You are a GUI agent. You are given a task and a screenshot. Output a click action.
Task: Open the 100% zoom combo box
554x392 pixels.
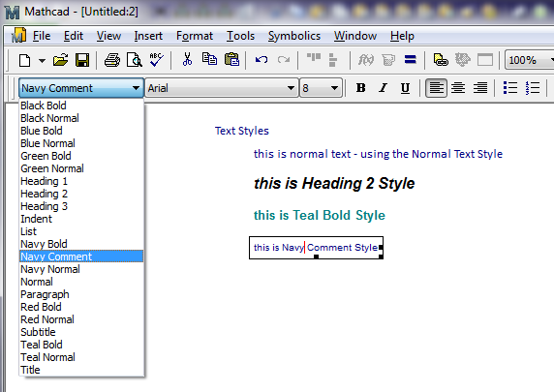pos(529,60)
